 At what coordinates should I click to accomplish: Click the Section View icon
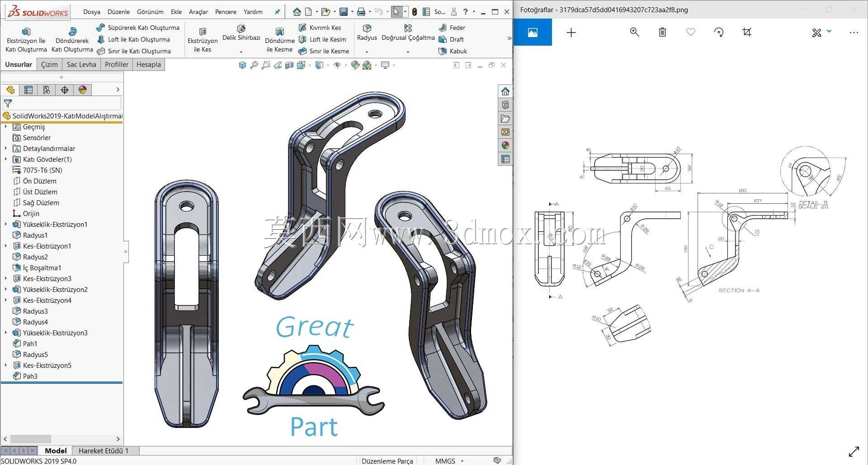[289, 65]
